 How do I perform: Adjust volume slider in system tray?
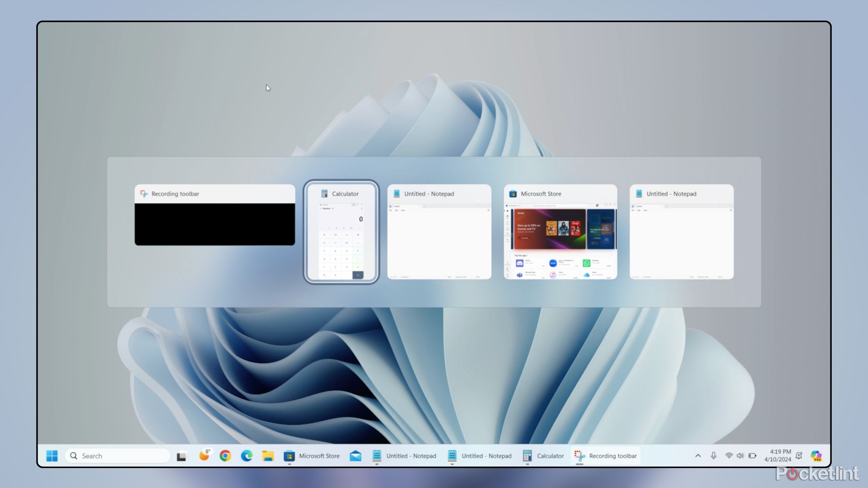point(740,456)
